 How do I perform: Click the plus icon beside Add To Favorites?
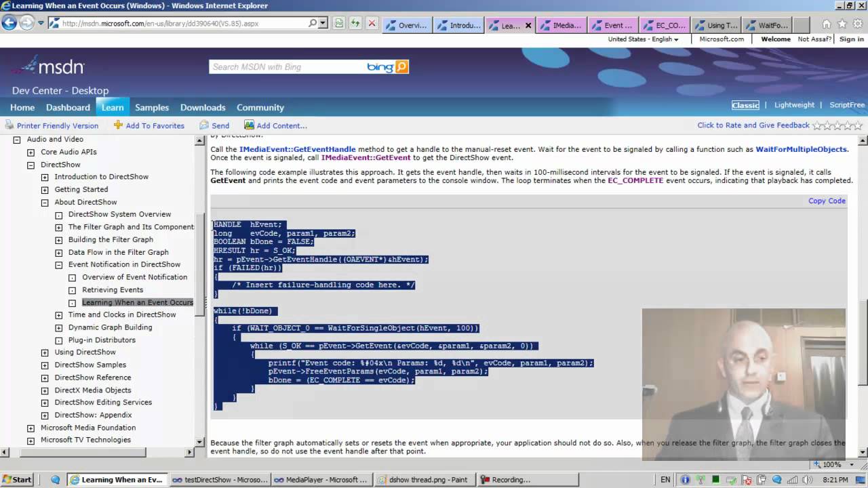pyautogui.click(x=118, y=125)
